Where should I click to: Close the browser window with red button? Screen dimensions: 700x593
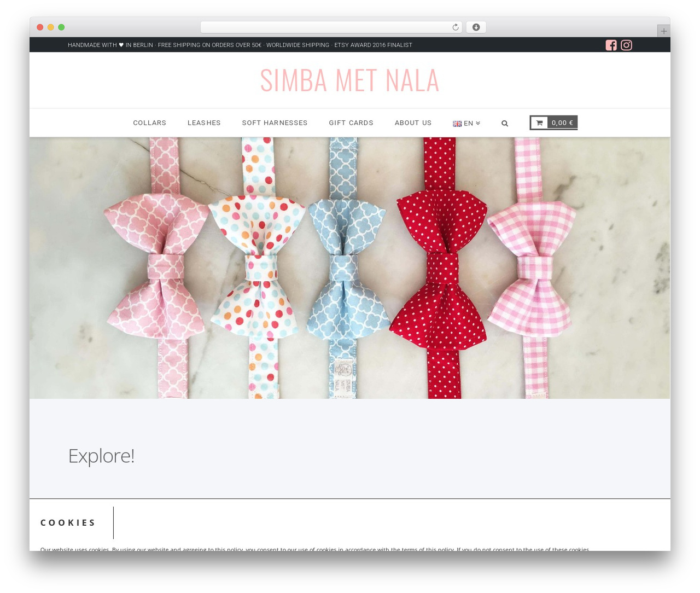[40, 27]
